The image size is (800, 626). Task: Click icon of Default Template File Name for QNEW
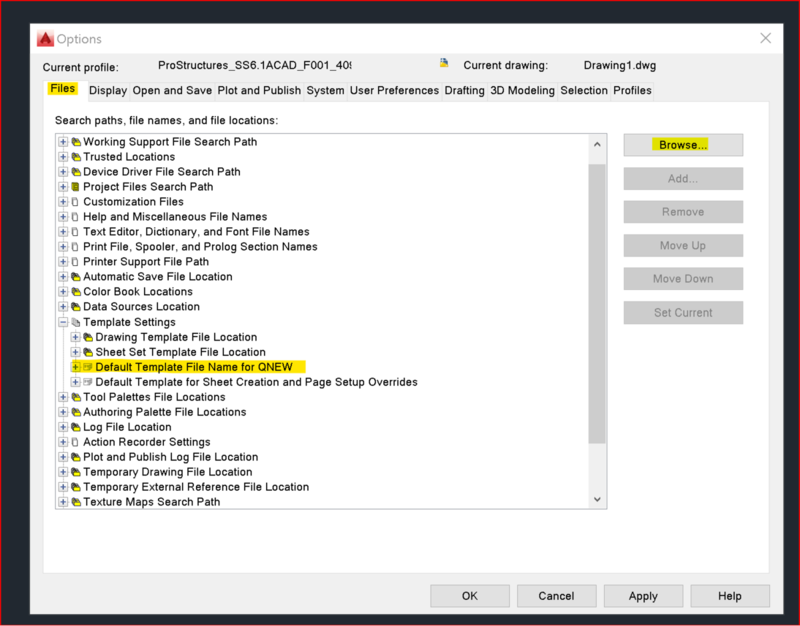click(88, 367)
